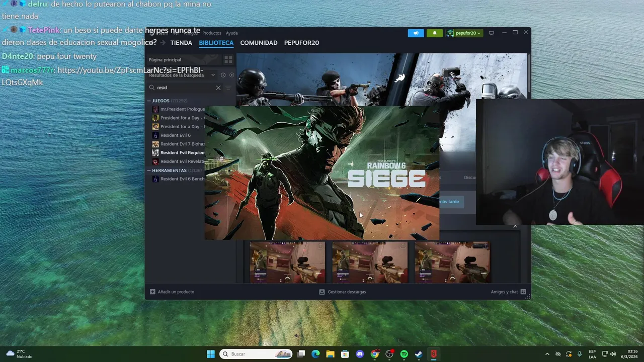Open the third Siege screenshot thumbnail
Image resolution: width=644 pixels, height=362 pixels.
point(452,262)
